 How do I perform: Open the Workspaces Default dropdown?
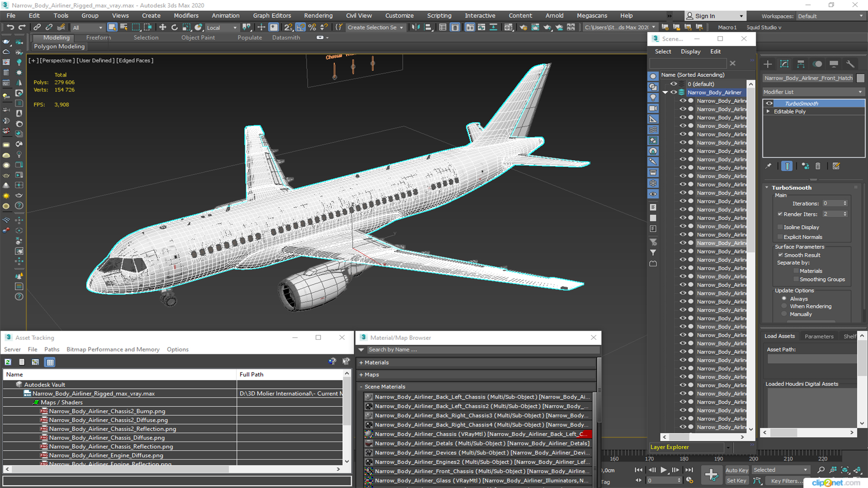pyautogui.click(x=830, y=16)
